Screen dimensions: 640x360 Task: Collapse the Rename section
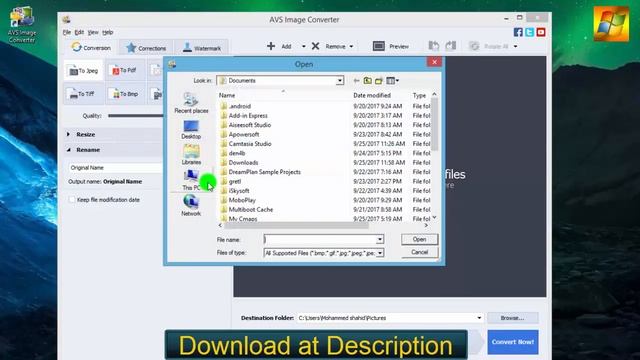(x=69, y=150)
